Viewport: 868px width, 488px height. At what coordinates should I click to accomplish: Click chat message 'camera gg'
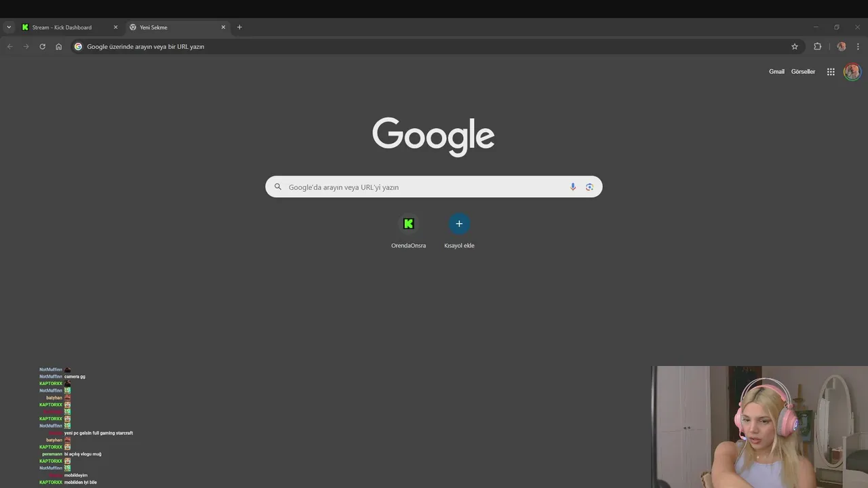point(75,377)
